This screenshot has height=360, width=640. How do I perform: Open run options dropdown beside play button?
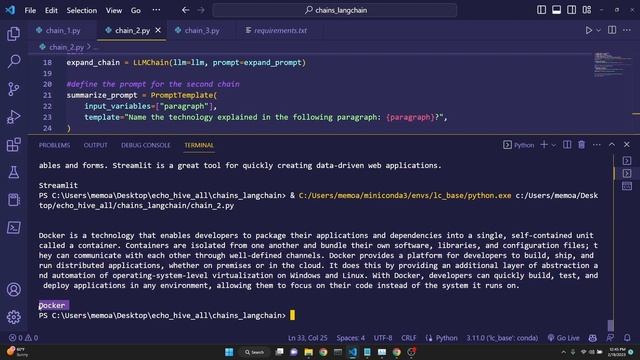pos(598,30)
